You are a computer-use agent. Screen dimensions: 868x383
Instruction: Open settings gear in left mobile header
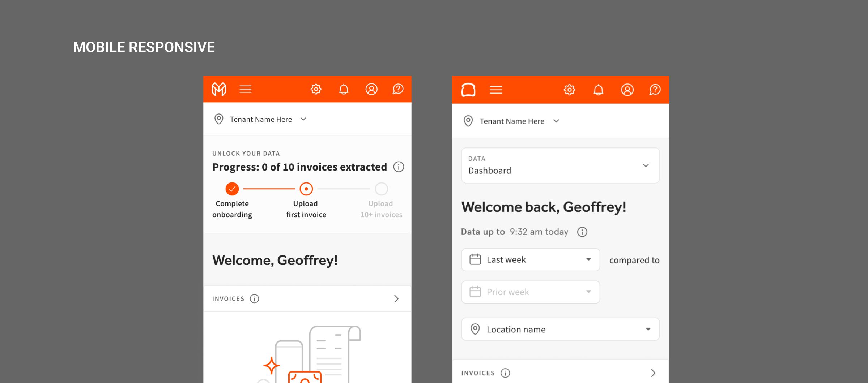316,89
